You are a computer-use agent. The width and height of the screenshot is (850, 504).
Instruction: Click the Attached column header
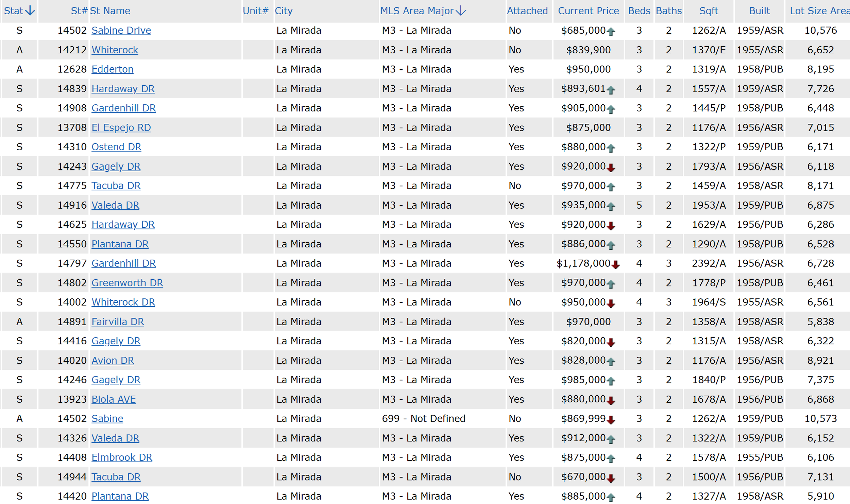coord(527,11)
